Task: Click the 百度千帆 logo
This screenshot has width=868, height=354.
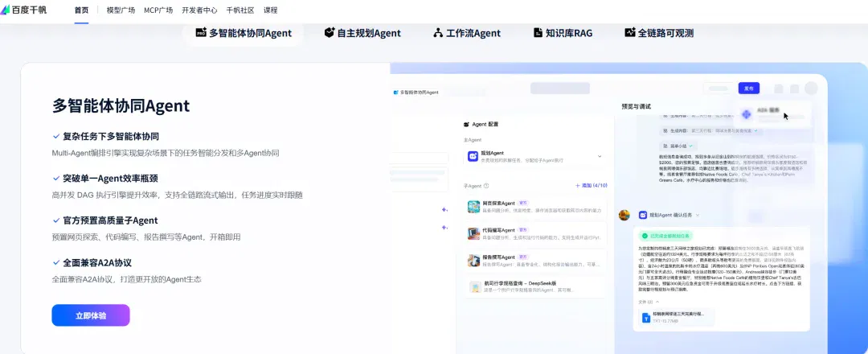Action: tap(23, 10)
